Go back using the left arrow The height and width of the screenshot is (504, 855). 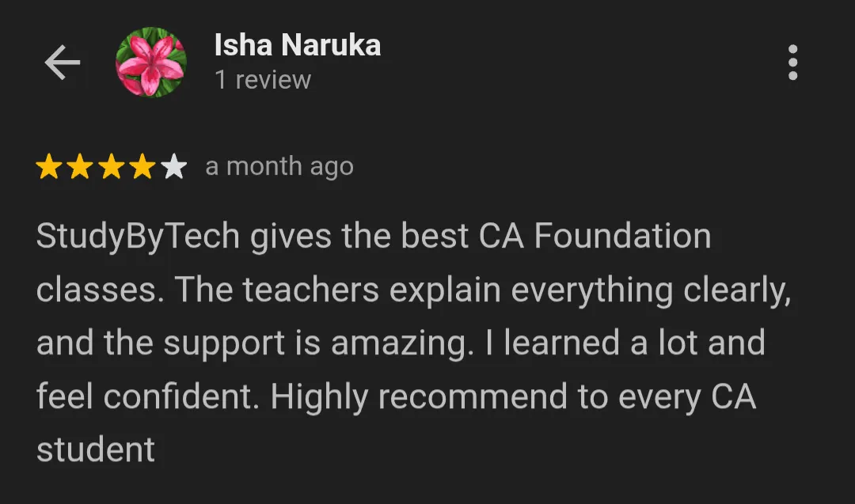63,63
